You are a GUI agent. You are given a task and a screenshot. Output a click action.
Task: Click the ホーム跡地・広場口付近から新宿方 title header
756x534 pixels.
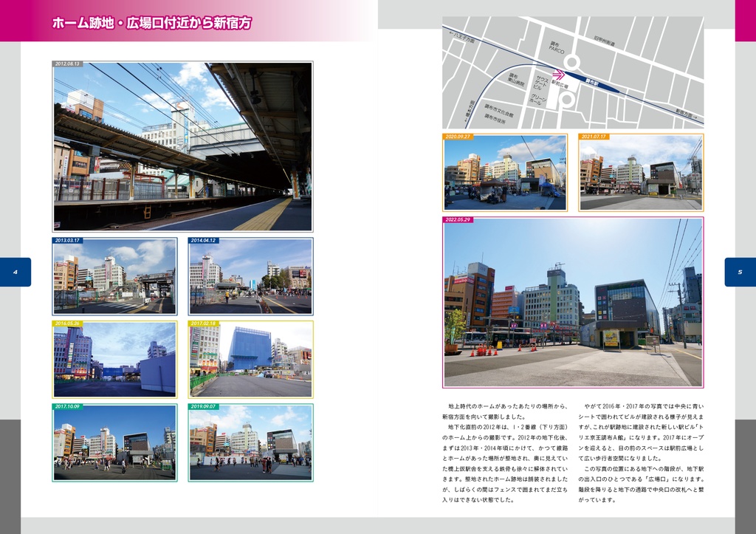click(x=152, y=24)
